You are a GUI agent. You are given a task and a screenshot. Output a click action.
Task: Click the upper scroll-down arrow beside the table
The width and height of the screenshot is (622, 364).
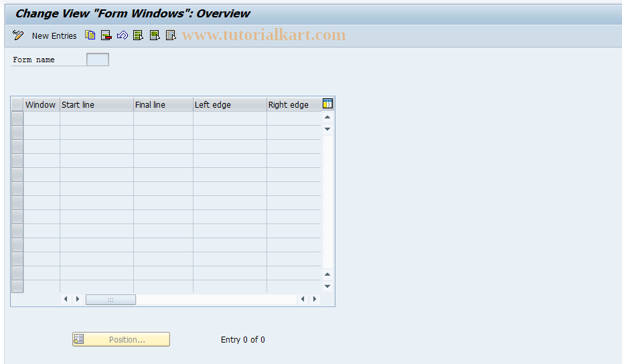tap(327, 129)
